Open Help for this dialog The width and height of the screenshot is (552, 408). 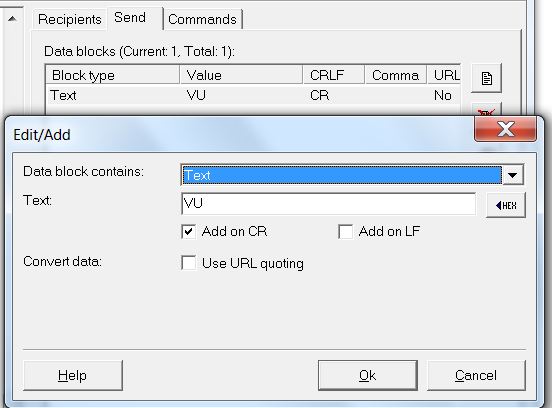click(x=73, y=375)
